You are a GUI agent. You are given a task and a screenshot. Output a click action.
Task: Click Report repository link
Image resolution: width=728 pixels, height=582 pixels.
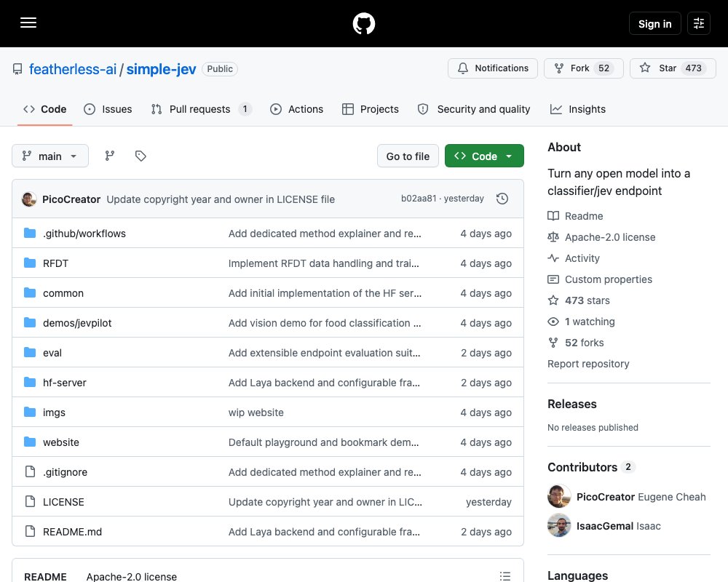click(588, 364)
